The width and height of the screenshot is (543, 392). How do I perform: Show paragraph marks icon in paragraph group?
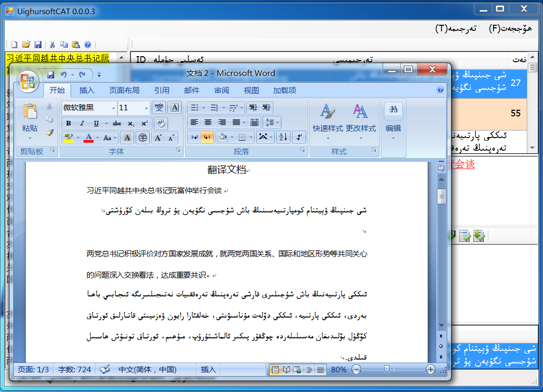tap(299, 137)
